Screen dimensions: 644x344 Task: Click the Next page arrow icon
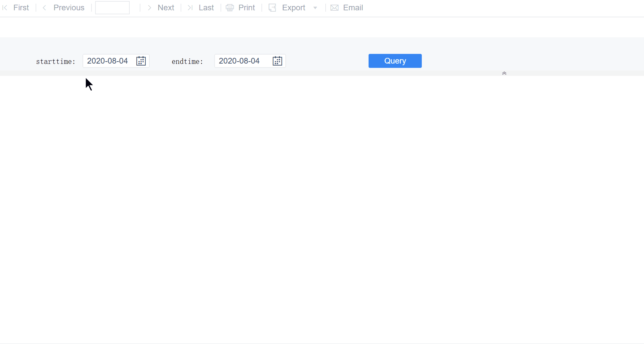pyautogui.click(x=149, y=7)
